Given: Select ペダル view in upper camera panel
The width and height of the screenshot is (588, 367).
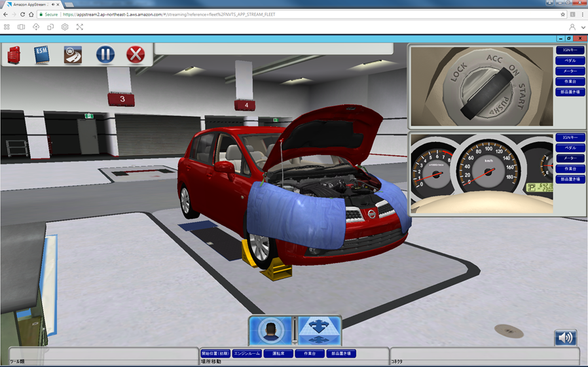Looking at the screenshot, I should [570, 61].
